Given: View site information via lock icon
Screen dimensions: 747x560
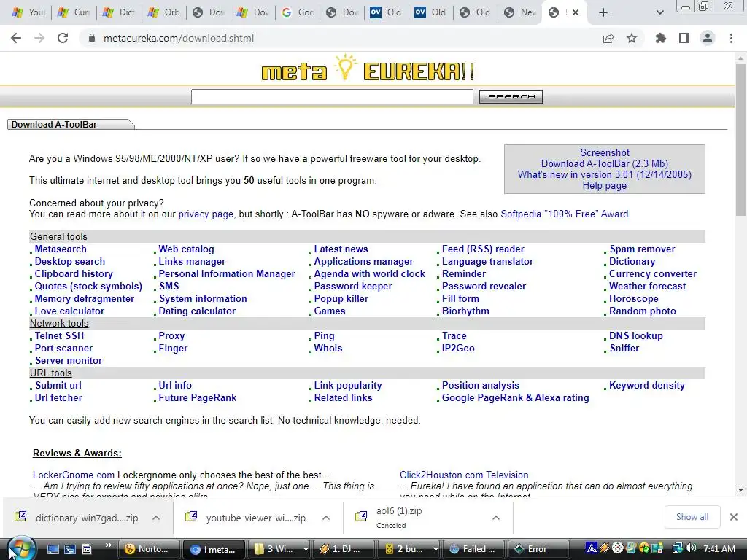Looking at the screenshot, I should point(92,38).
